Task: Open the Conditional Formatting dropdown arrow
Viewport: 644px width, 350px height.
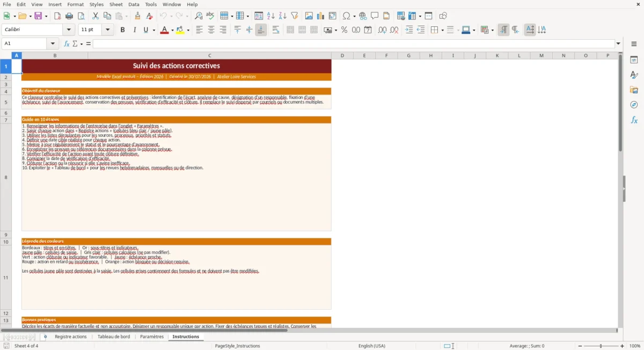Action: (x=492, y=30)
